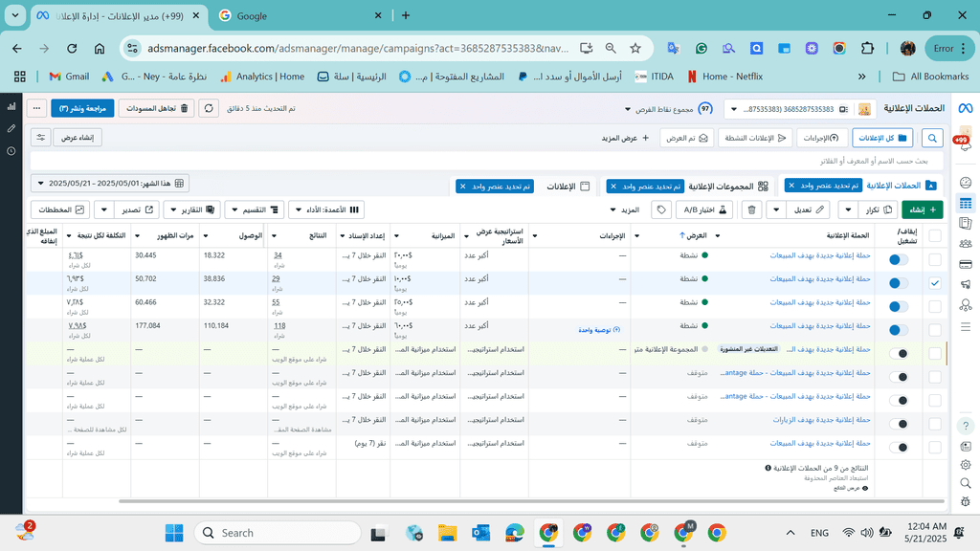This screenshot has height=551, width=980.
Task: Click the three-dots more options button at top
Action: 36,109
